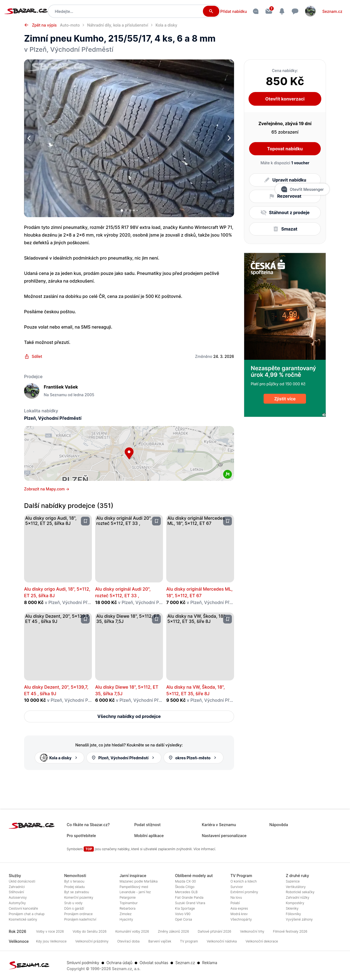Show previous photo with left arrow
350x980 pixels.
click(x=29, y=138)
